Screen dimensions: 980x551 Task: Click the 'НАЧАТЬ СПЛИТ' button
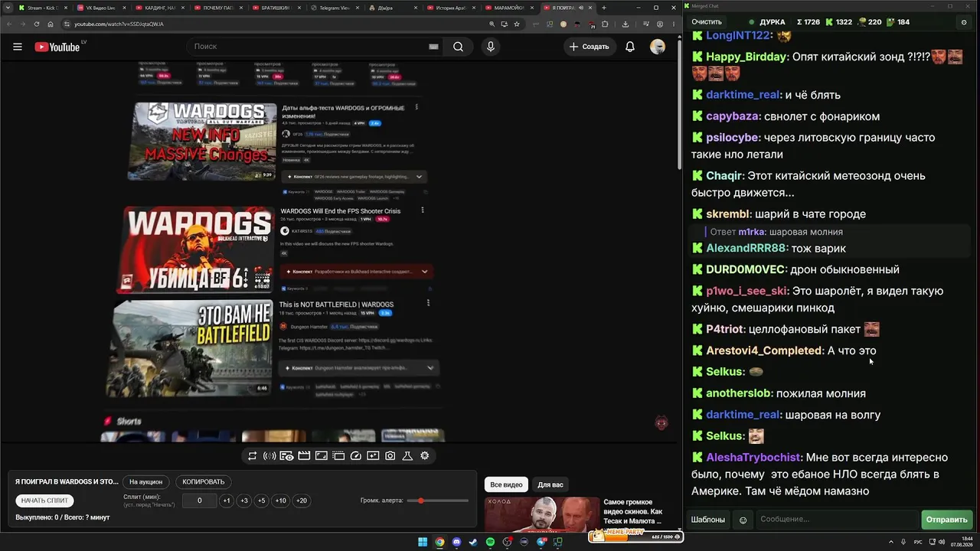coord(45,500)
